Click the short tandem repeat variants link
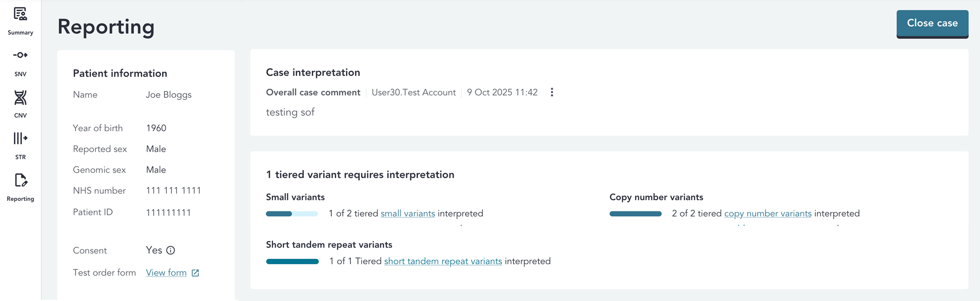This screenshot has width=980, height=301. [443, 261]
